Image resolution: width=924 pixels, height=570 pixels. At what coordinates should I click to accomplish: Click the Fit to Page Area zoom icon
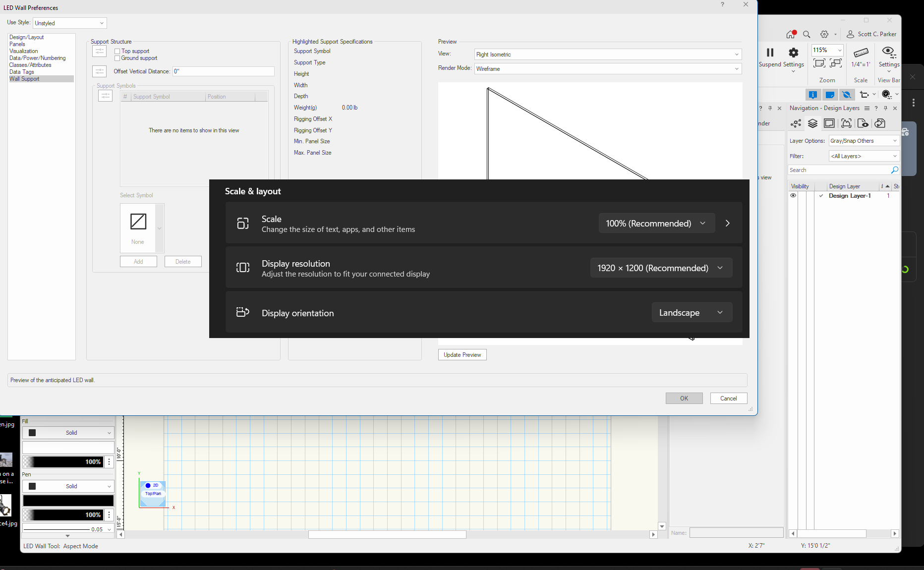coord(819,63)
